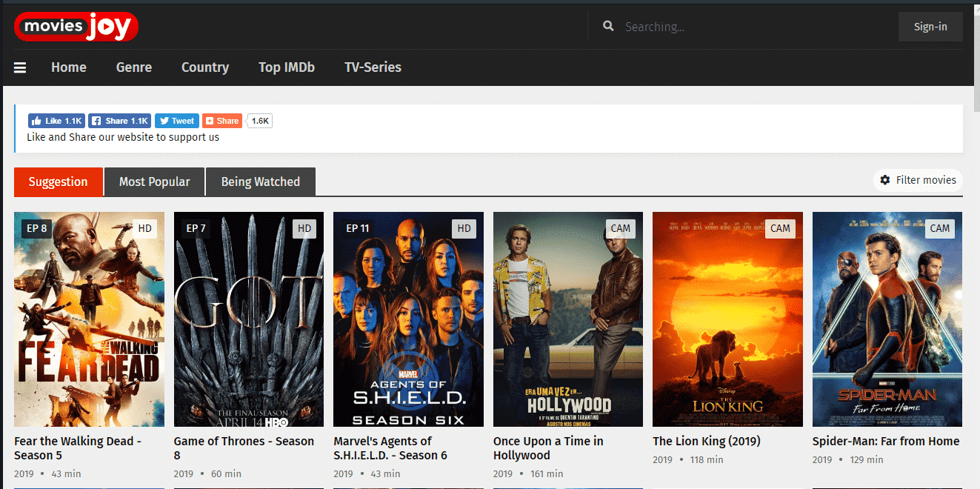Open Filter movies gear button
This screenshot has height=489, width=980.
(x=919, y=180)
